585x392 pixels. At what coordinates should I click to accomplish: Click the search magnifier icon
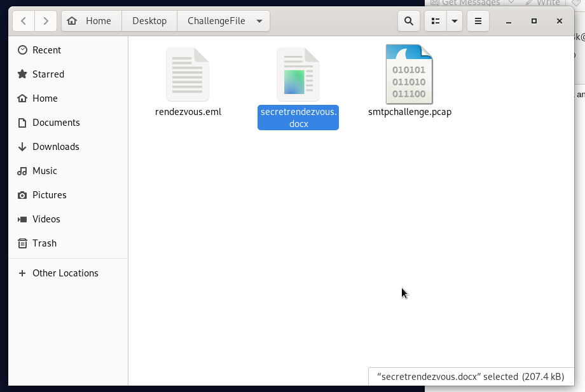[408, 21]
